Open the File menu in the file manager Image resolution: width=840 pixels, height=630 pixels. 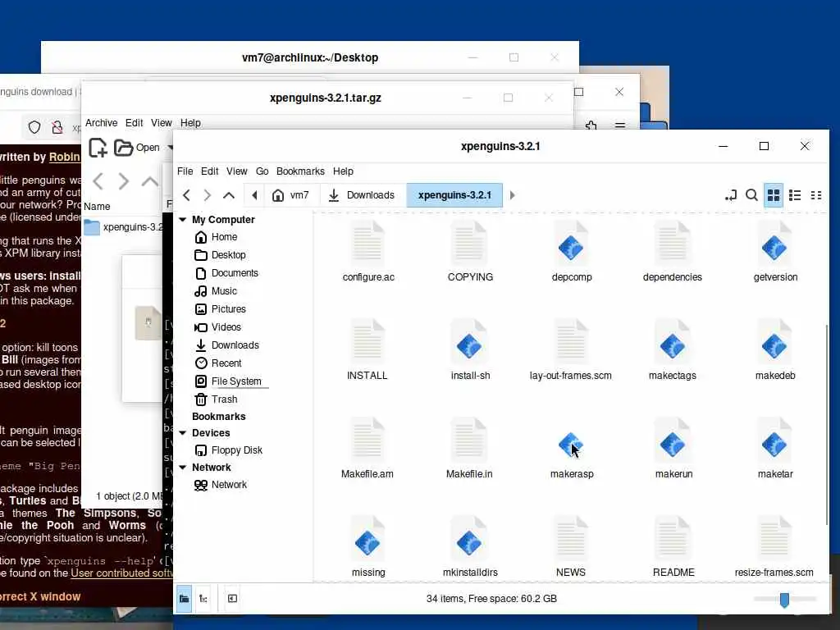[185, 171]
